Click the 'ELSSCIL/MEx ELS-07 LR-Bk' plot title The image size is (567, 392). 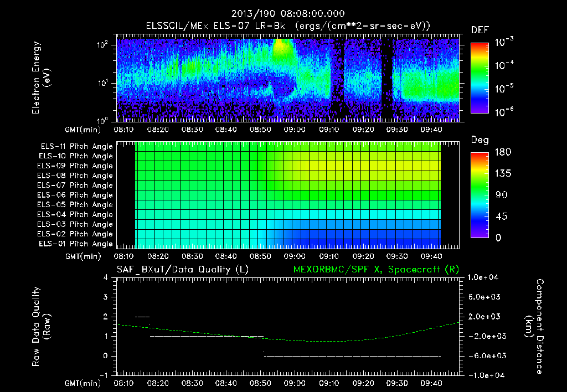(x=215, y=26)
